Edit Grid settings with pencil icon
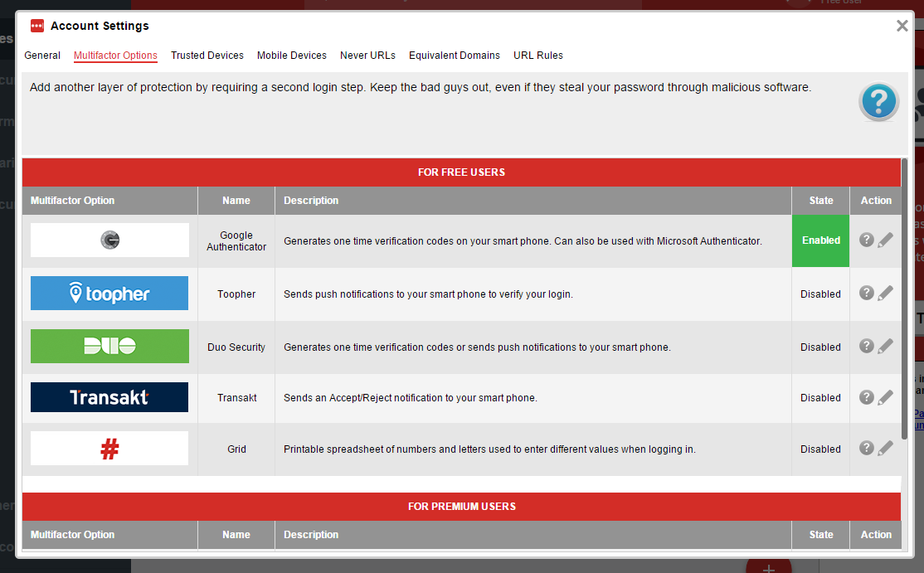Image resolution: width=924 pixels, height=573 pixels. (885, 448)
